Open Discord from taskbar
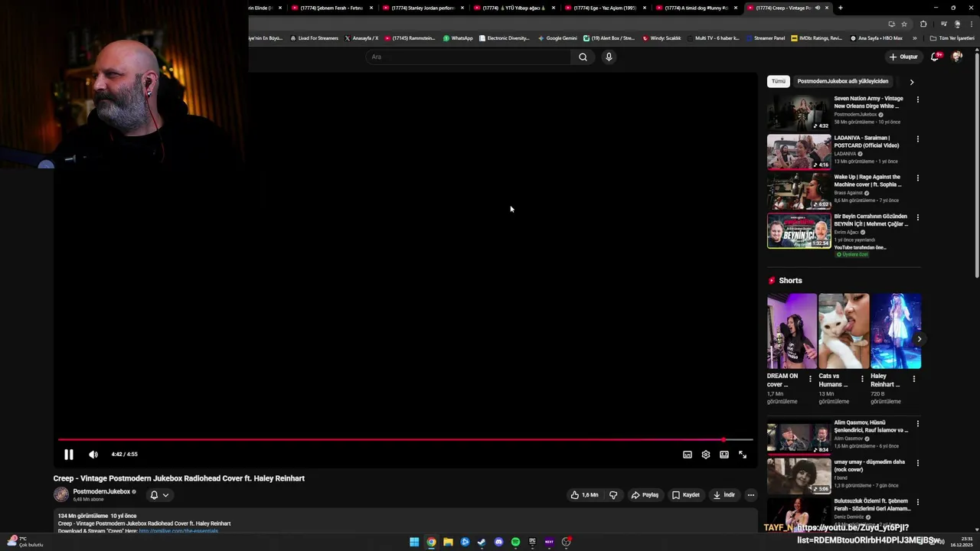This screenshot has width=980, height=551. (x=498, y=542)
